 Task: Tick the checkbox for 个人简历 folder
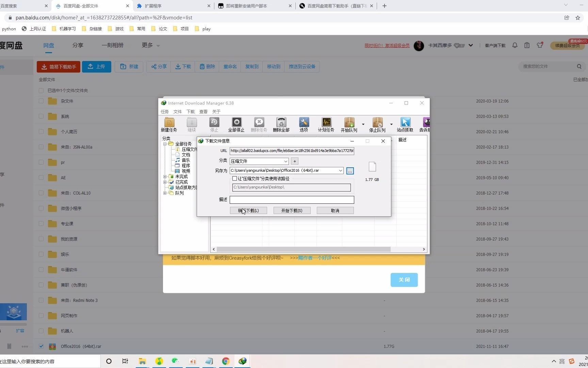(41, 132)
